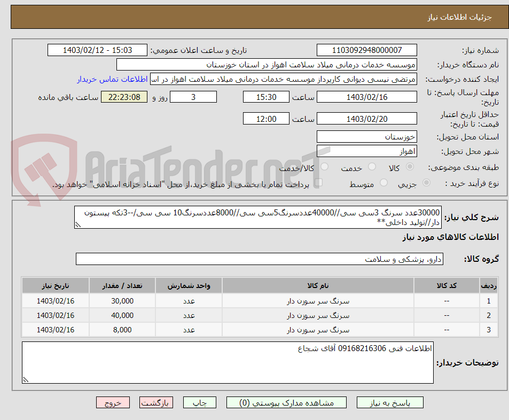Click need date in the 40,000 row
This screenshot has height=420, width=509.
point(56,315)
